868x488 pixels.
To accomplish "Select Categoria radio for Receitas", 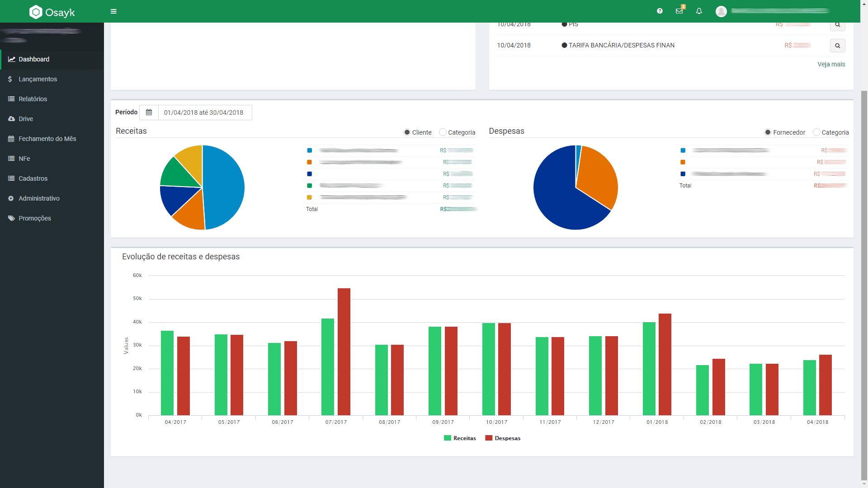I will [x=443, y=132].
